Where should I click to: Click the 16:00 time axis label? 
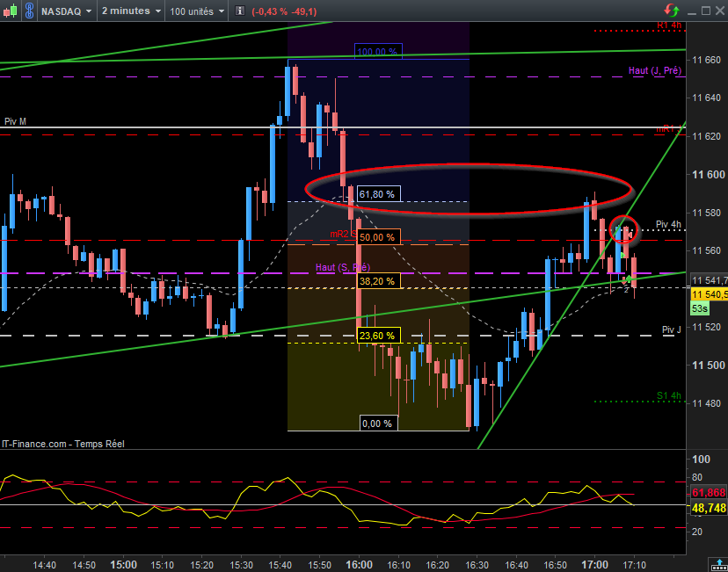[x=359, y=565]
